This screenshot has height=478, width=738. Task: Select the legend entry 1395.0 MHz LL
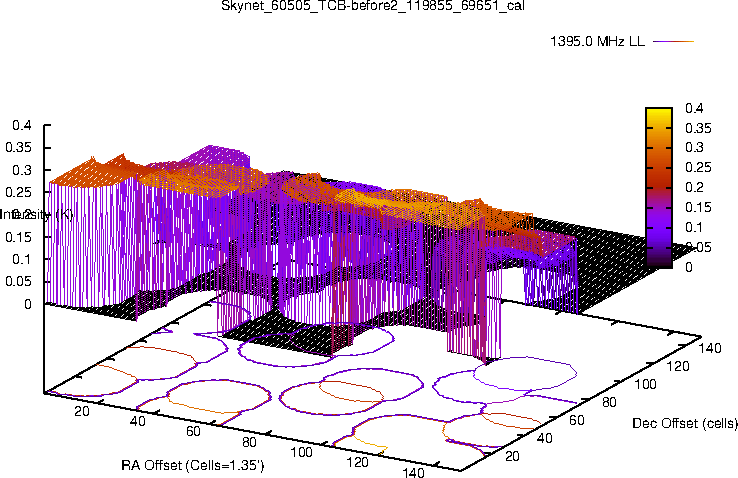(597, 41)
